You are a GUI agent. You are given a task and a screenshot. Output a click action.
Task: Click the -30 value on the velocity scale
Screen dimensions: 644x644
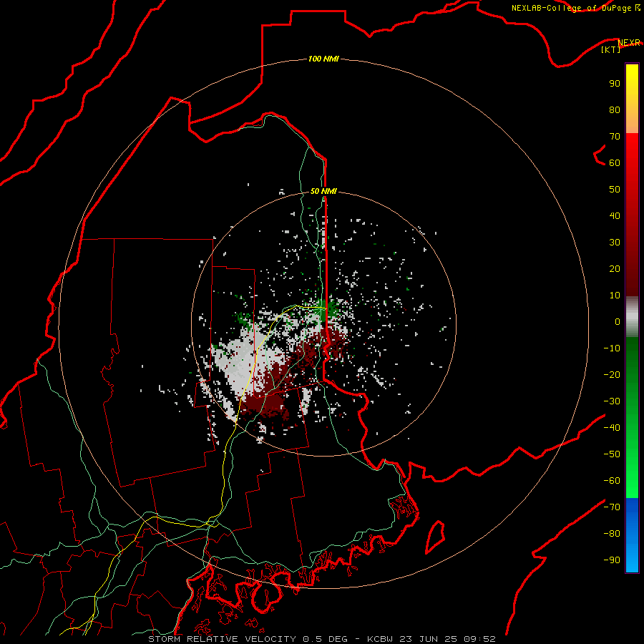coord(612,401)
